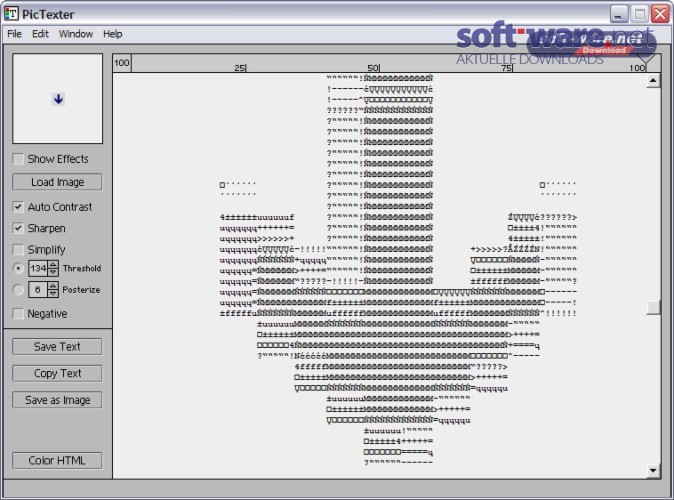Click the Copy Text button

(57, 374)
